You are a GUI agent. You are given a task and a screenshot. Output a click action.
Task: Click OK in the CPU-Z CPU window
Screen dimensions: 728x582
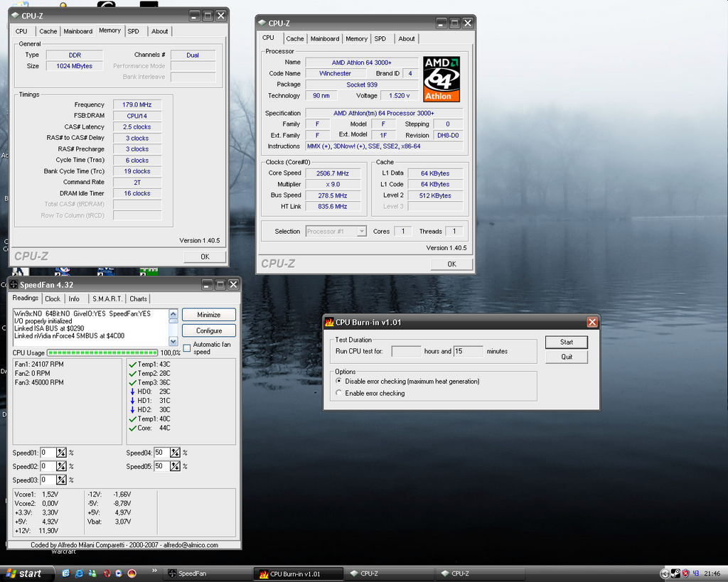tap(451, 264)
